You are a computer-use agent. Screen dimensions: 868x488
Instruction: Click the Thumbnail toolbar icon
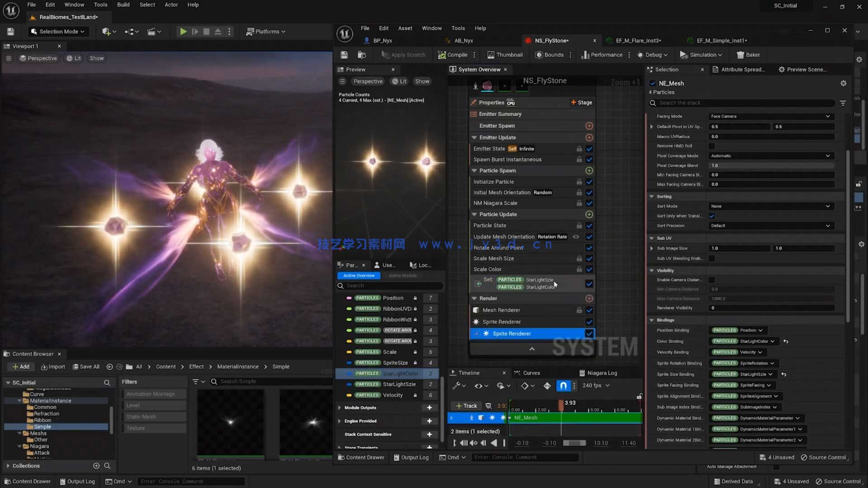point(491,55)
